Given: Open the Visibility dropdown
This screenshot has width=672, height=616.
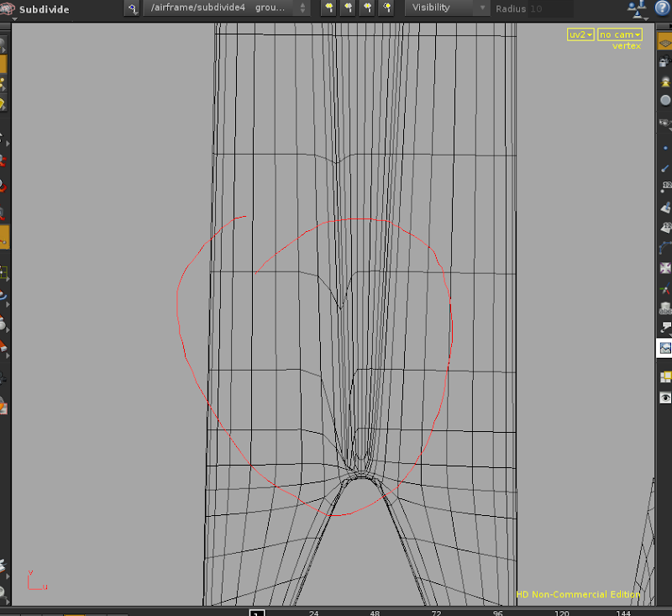Looking at the screenshot, I should 445,9.
